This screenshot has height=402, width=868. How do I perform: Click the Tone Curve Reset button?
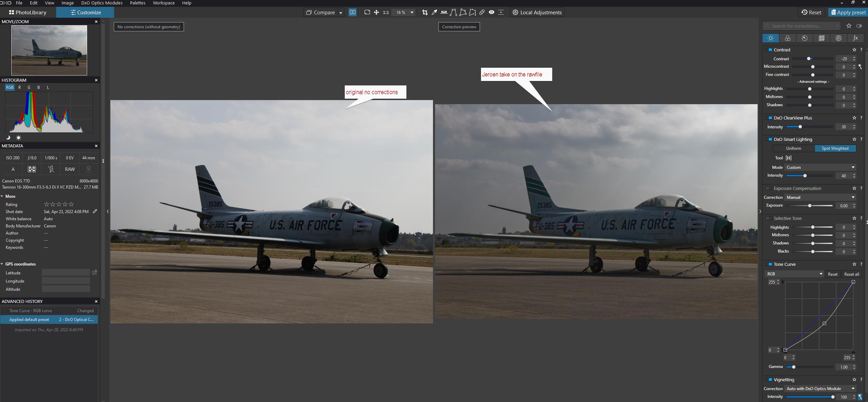coord(833,274)
